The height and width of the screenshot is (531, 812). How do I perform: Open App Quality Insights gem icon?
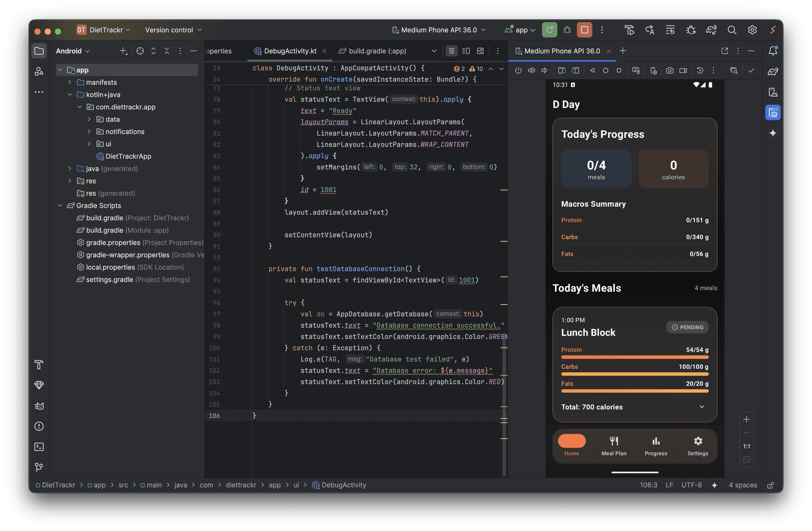(x=39, y=385)
